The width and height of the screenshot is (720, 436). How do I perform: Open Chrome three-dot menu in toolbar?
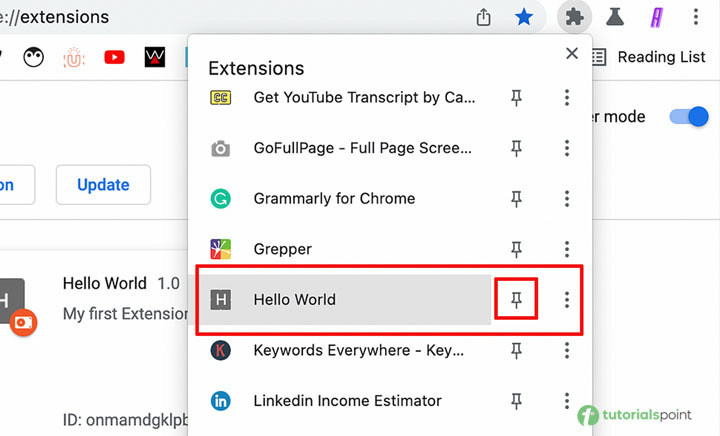(696, 17)
